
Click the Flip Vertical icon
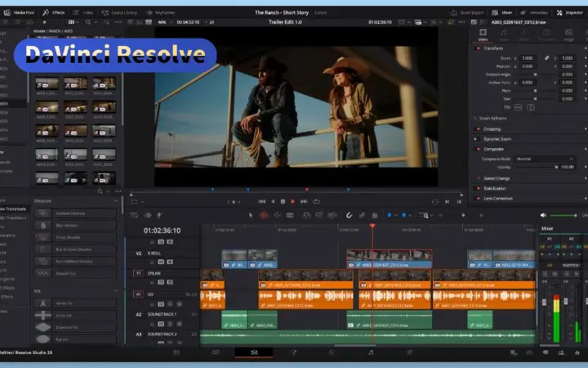click(531, 107)
